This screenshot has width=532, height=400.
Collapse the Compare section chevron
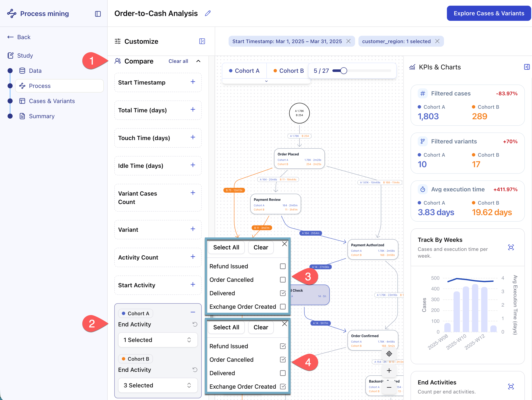pyautogui.click(x=198, y=61)
